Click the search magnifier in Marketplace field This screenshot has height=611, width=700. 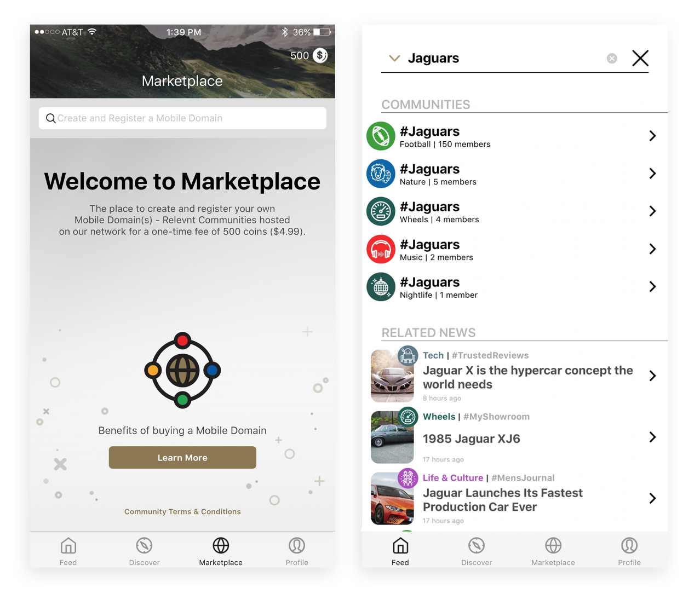[50, 118]
